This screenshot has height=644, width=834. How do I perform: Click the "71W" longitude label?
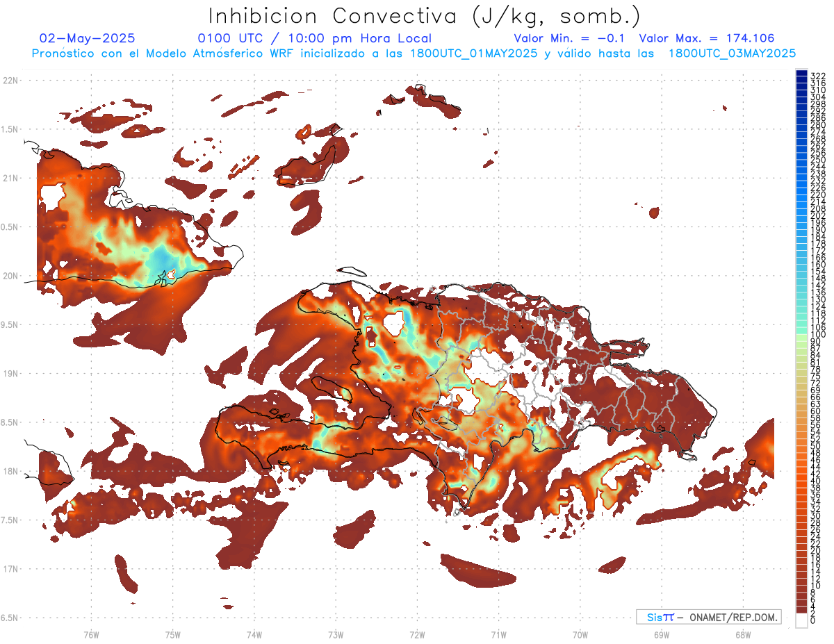click(x=498, y=634)
